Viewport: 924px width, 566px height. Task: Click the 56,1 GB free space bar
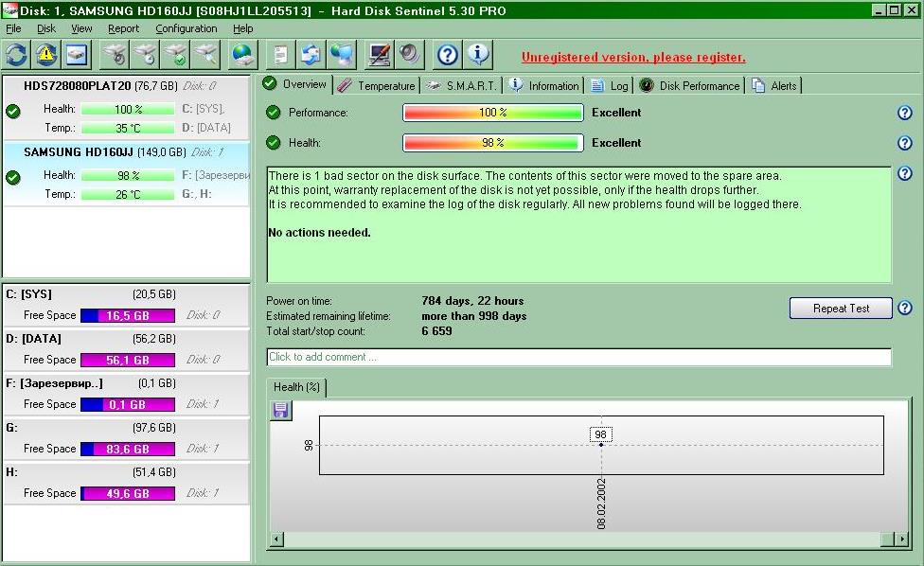pos(127,360)
